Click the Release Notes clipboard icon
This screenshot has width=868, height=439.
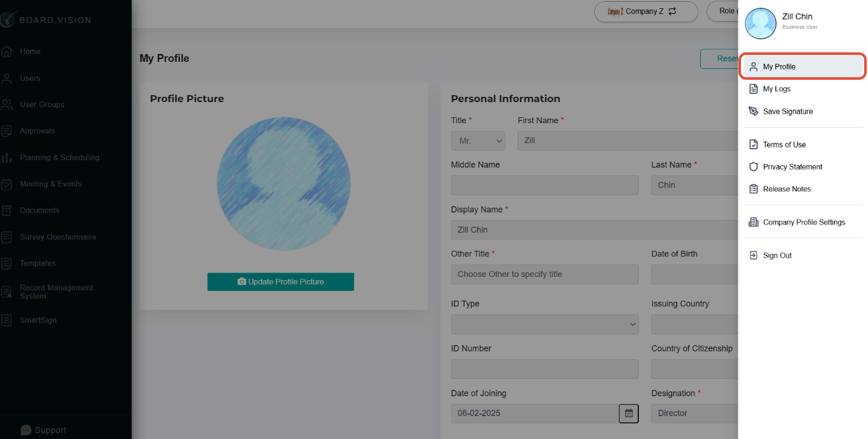pyautogui.click(x=753, y=189)
